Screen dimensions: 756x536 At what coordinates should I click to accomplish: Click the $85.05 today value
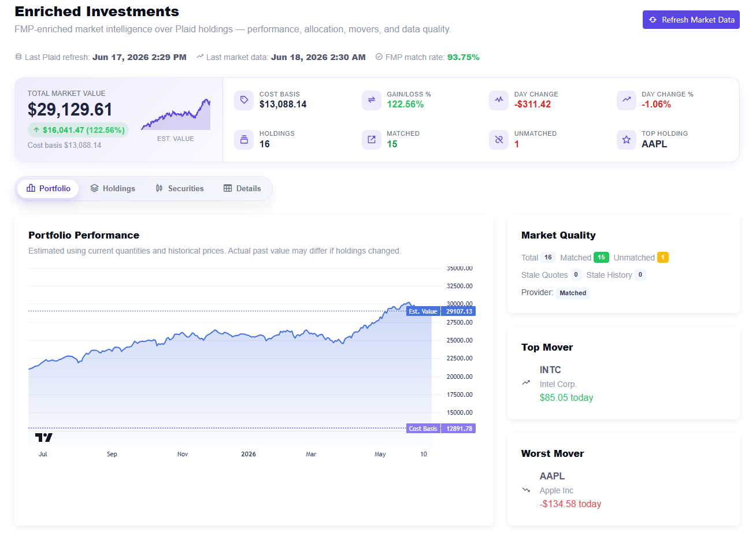coord(566,397)
